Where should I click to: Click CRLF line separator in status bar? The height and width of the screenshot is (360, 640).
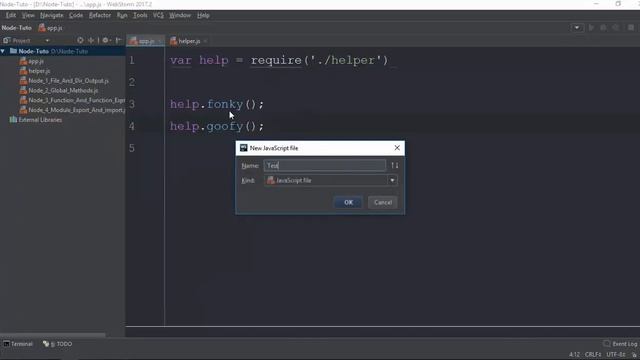[x=593, y=354]
